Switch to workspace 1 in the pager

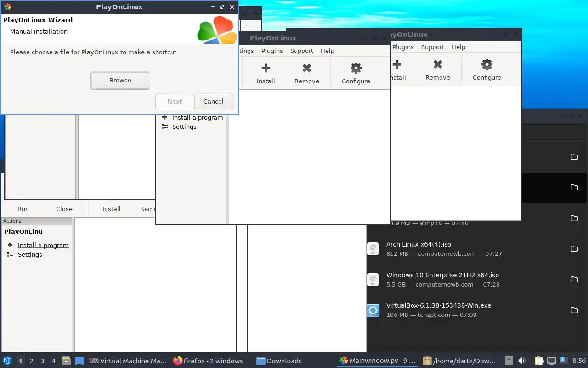[20, 361]
